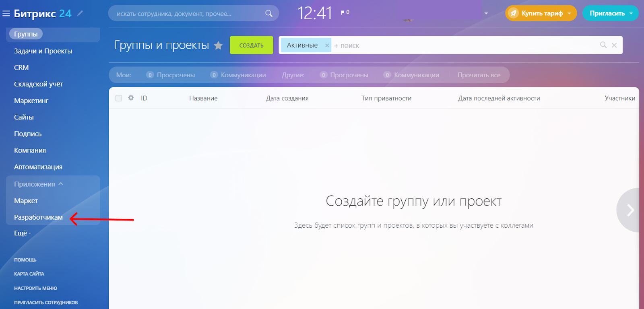Viewport: 644px width, 309px height.
Task: Remove the Активные filter tag
Action: 327,45
